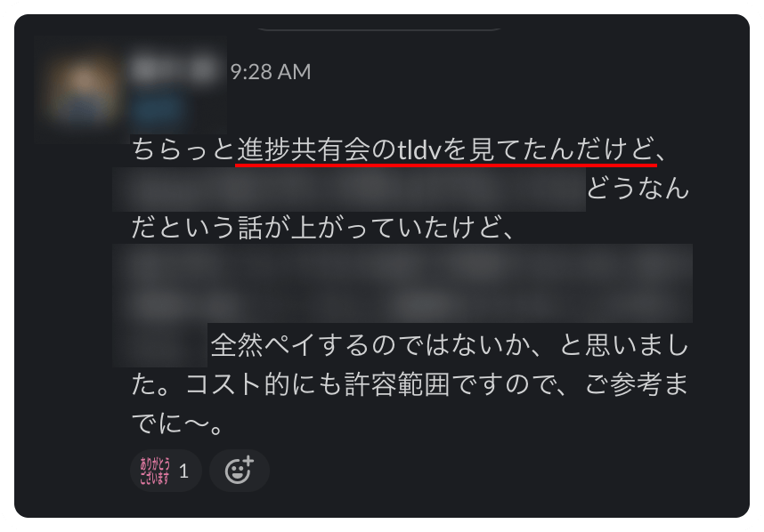Viewport: 764px width, 532px height.
Task: Toggle the ありがとうございます reaction pill
Action: click(166, 471)
